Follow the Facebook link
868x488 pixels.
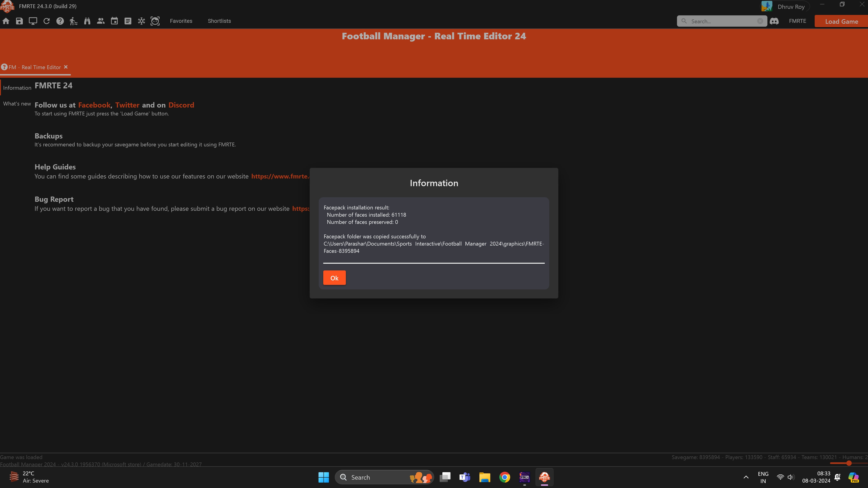[94, 105]
